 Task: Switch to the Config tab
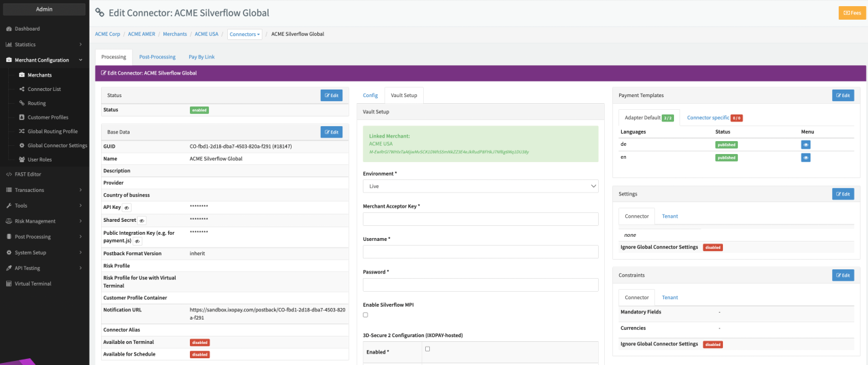[370, 96]
